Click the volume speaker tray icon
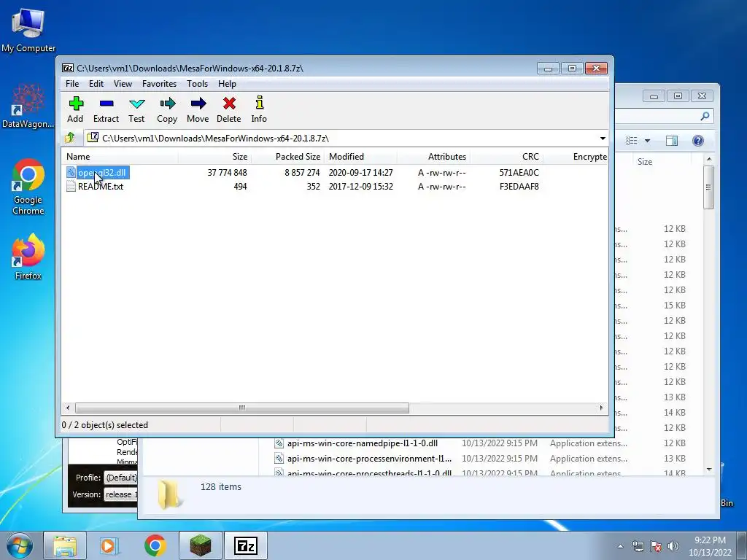Viewport: 747px width, 560px height. pos(673,546)
